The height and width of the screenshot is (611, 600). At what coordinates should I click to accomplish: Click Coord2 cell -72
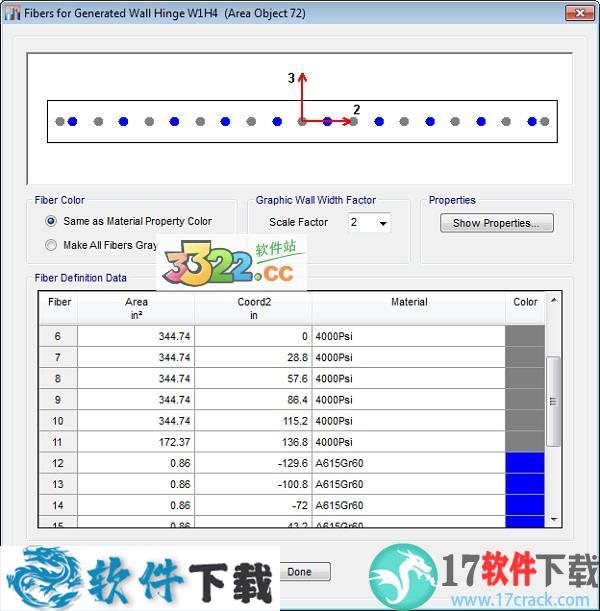(x=254, y=505)
